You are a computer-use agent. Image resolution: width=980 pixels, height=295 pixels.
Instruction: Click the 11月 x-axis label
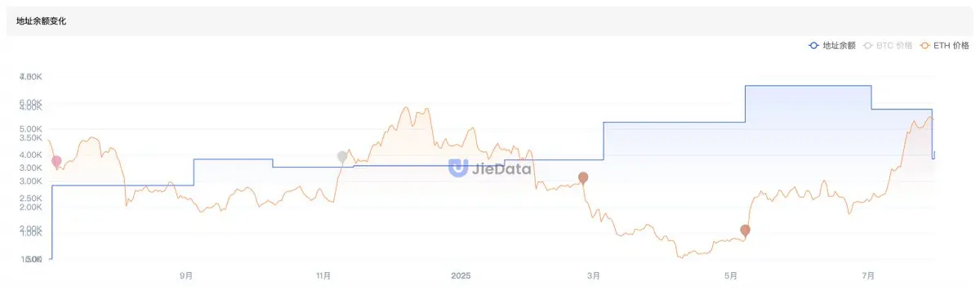coord(323,276)
